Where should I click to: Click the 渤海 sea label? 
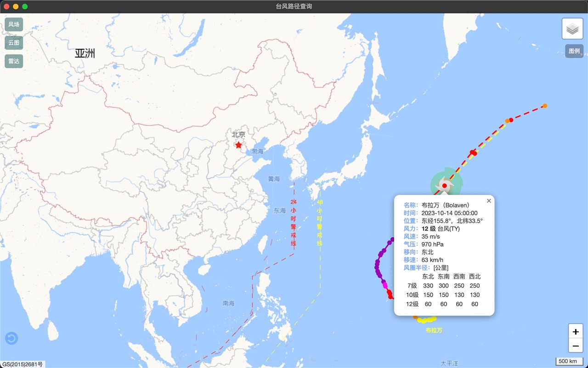pos(258,151)
